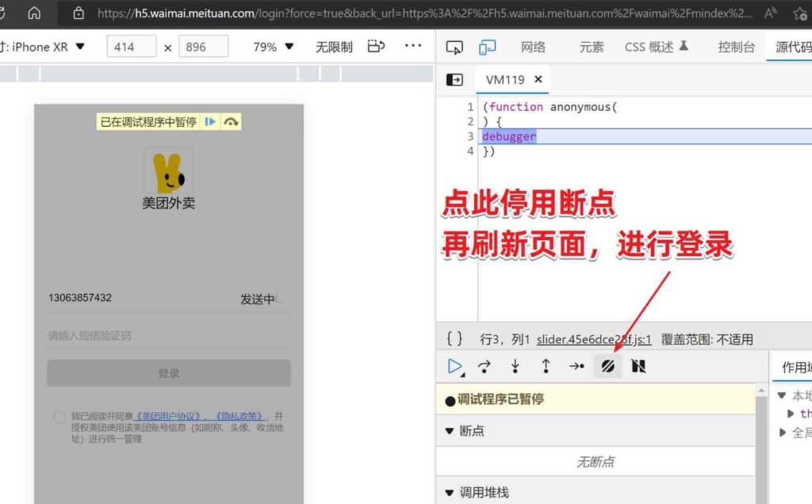Click the 美团外卖 kangaroo logo
This screenshot has width=812, height=504.
[169, 170]
